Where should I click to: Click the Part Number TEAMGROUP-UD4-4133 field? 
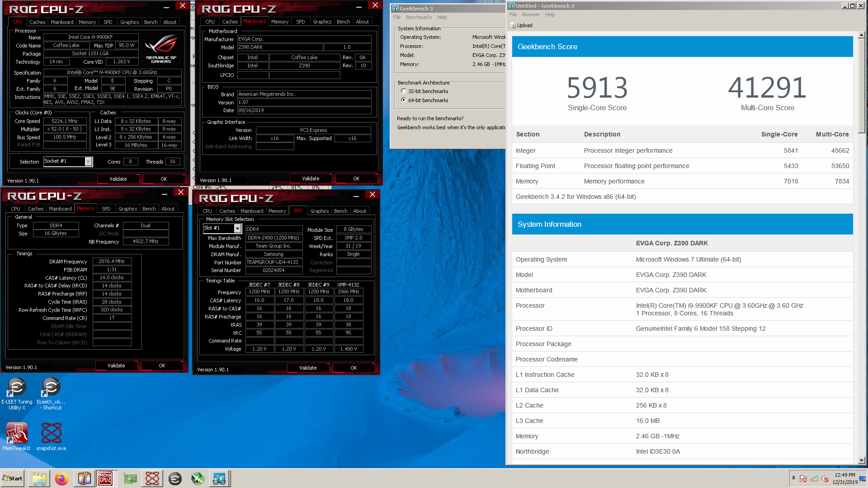(x=274, y=262)
